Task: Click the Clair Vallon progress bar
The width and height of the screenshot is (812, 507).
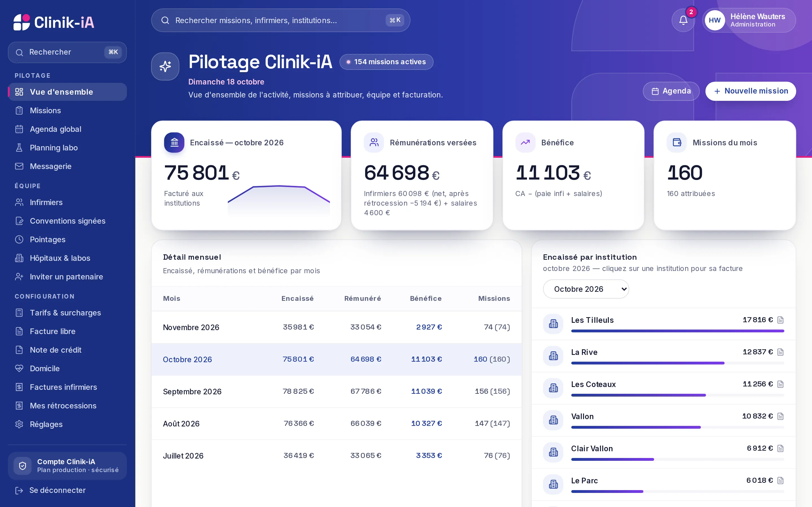Action: (678, 459)
